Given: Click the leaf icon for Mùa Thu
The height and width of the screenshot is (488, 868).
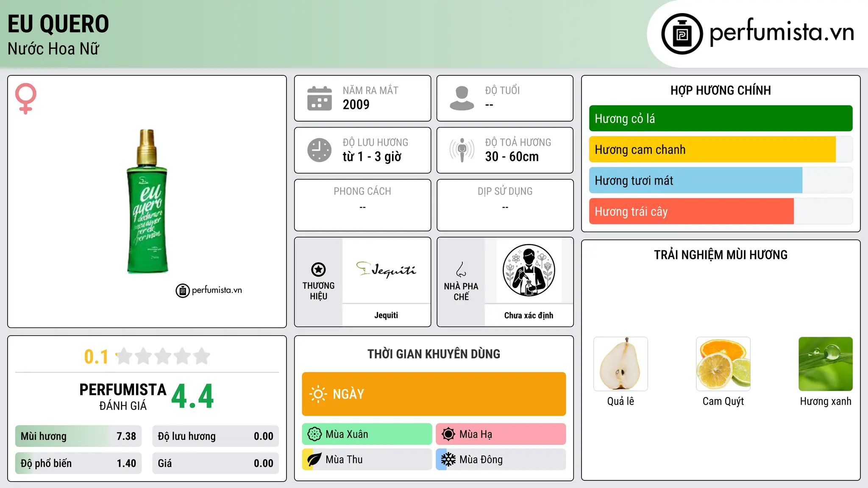Looking at the screenshot, I should click(314, 460).
